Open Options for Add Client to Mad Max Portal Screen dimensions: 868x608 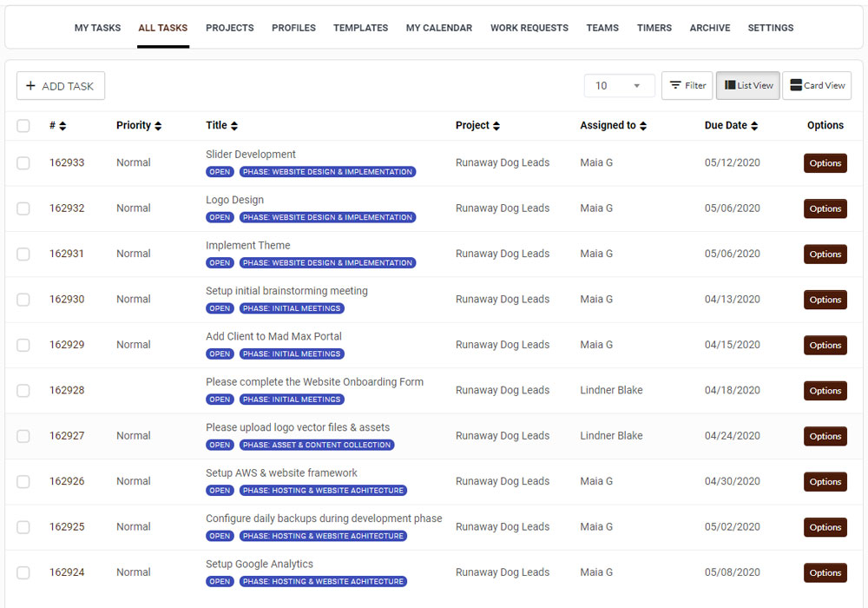[825, 345]
